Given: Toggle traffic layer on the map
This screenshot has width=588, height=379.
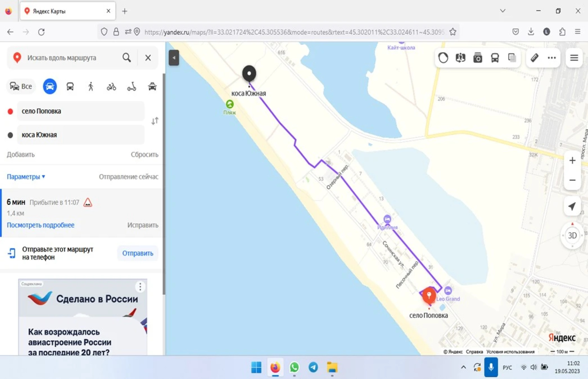Looking at the screenshot, I should (x=443, y=58).
